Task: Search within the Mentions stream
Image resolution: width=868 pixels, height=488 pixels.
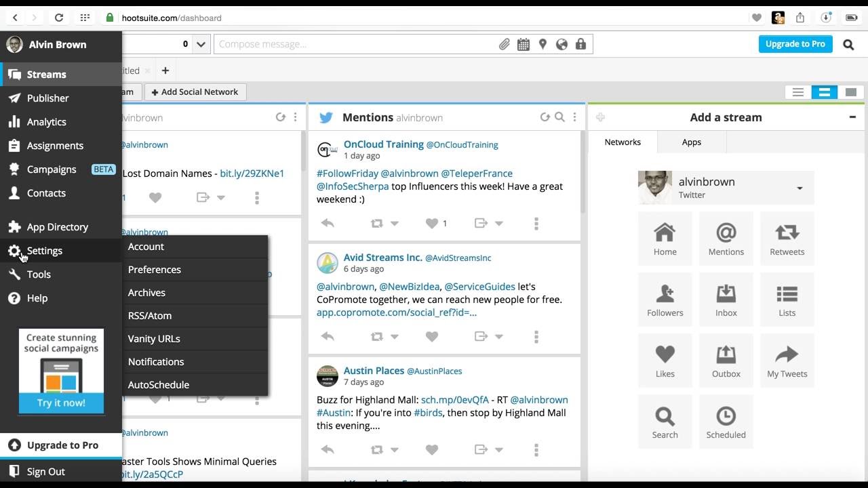Action: pyautogui.click(x=559, y=117)
